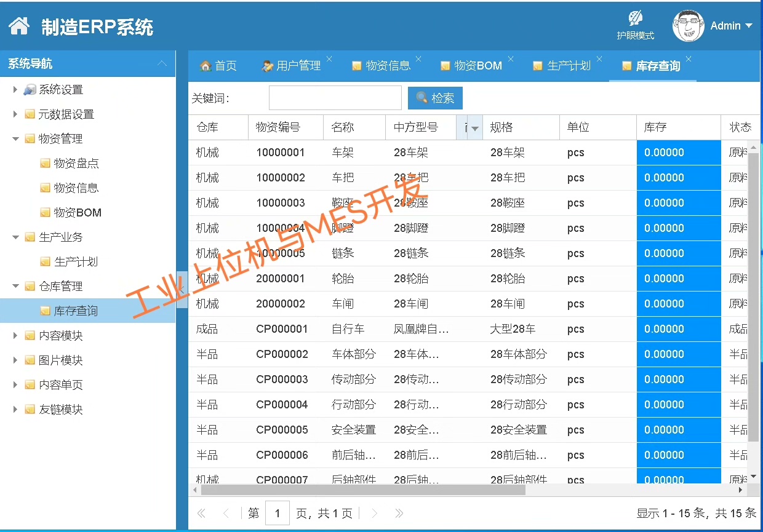Focus the 关键词 search input field
Image resolution: width=763 pixels, height=532 pixels.
pos(335,98)
